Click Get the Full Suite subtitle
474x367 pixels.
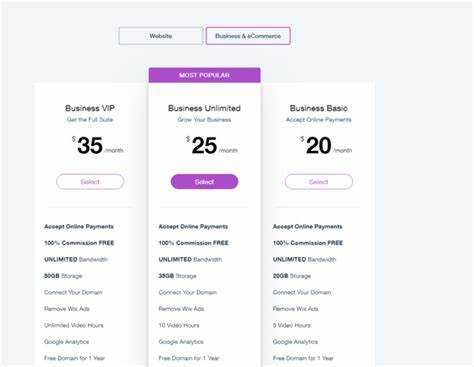90,120
